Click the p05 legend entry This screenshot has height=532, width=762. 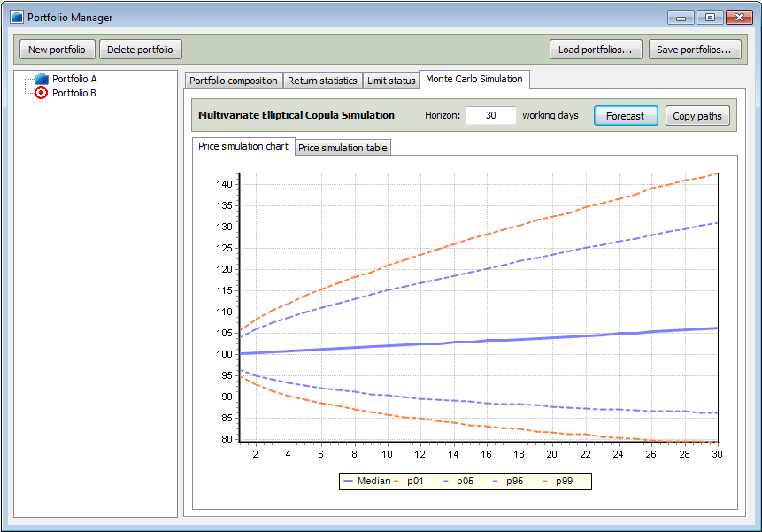click(458, 481)
